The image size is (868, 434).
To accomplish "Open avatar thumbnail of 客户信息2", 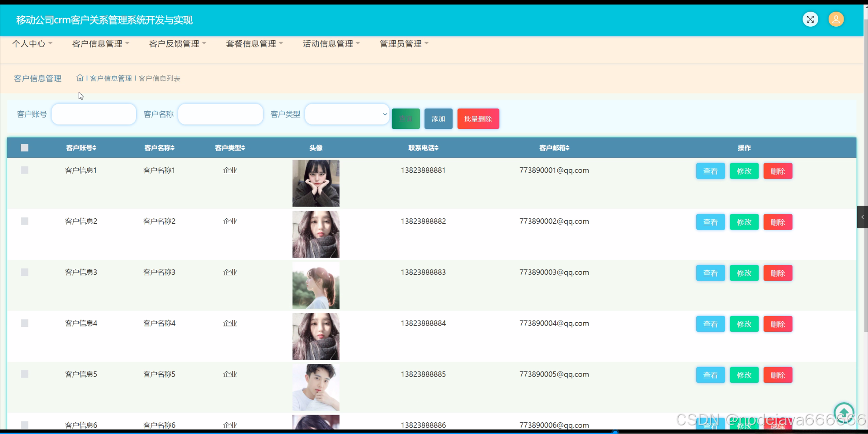I will [x=316, y=234].
